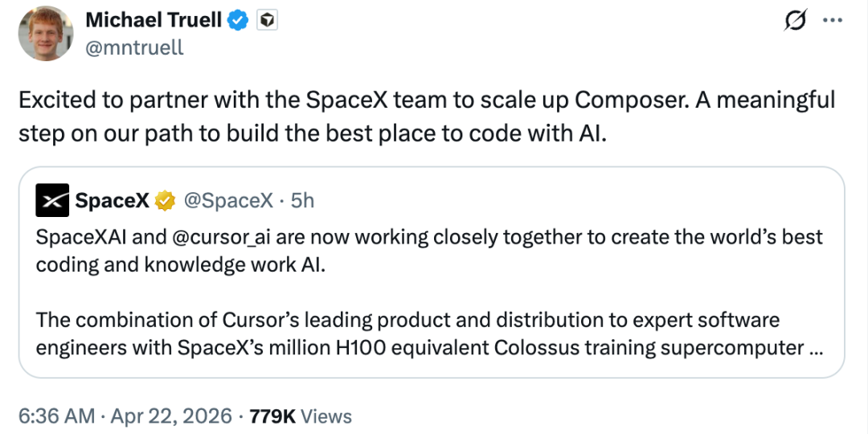Click the SpaceX account name in the quoted post
The height and width of the screenshot is (434, 868).
coord(112,201)
